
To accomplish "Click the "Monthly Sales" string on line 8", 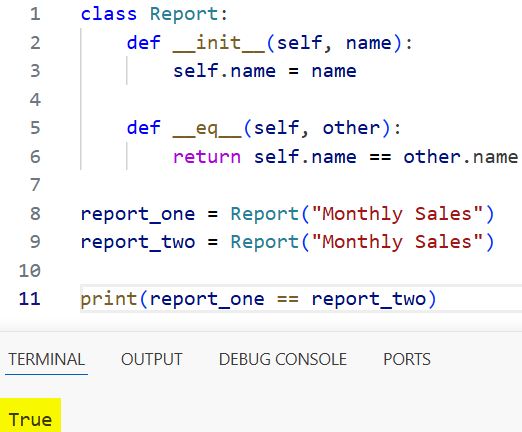I will click(x=397, y=214).
